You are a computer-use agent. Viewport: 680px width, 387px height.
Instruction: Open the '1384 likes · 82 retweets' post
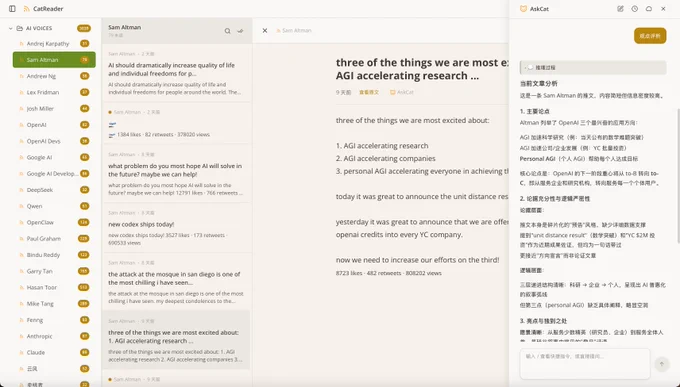point(176,124)
